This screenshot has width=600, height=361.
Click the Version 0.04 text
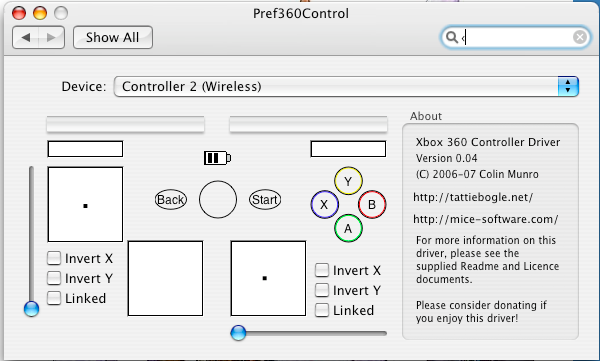click(x=447, y=158)
